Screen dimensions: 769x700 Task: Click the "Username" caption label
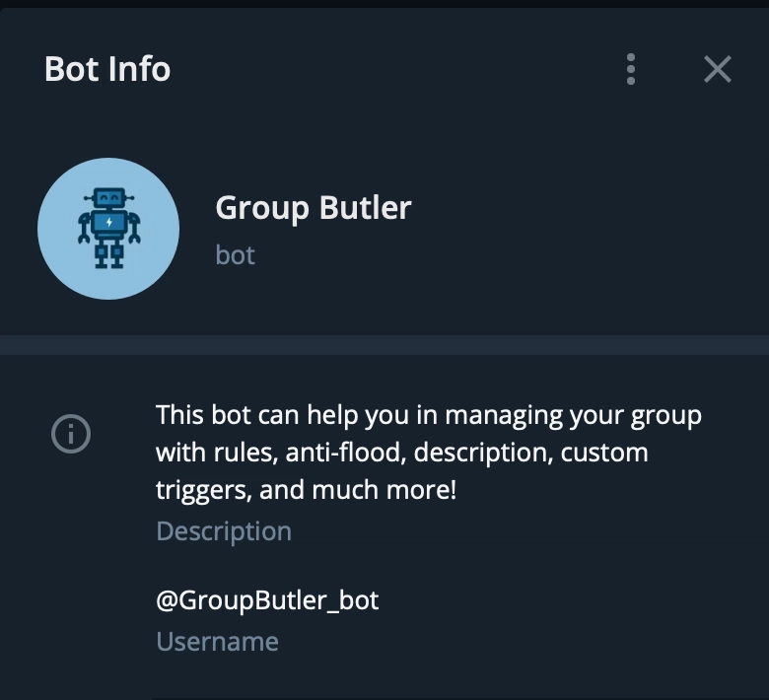tap(217, 642)
